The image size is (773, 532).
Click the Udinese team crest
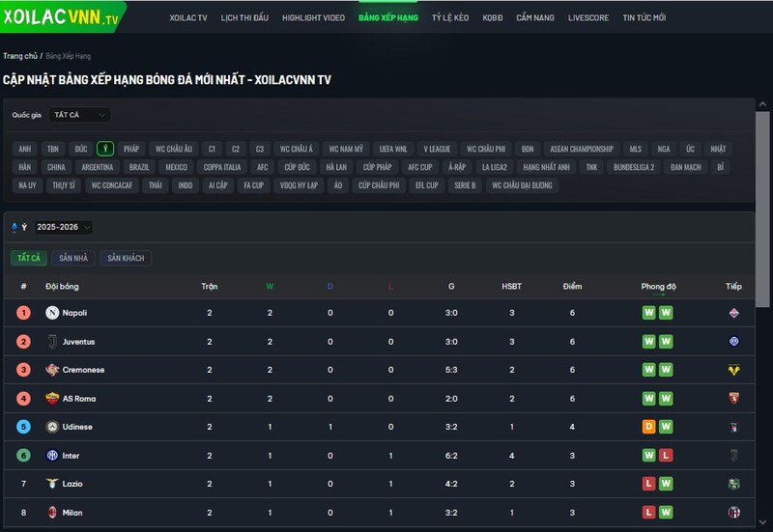tap(52, 427)
